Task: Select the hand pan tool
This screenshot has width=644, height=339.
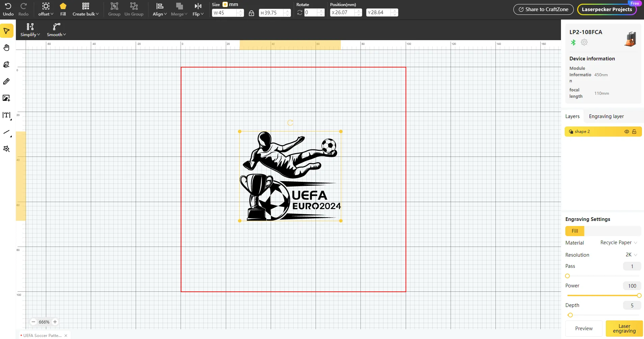Action: point(6,48)
